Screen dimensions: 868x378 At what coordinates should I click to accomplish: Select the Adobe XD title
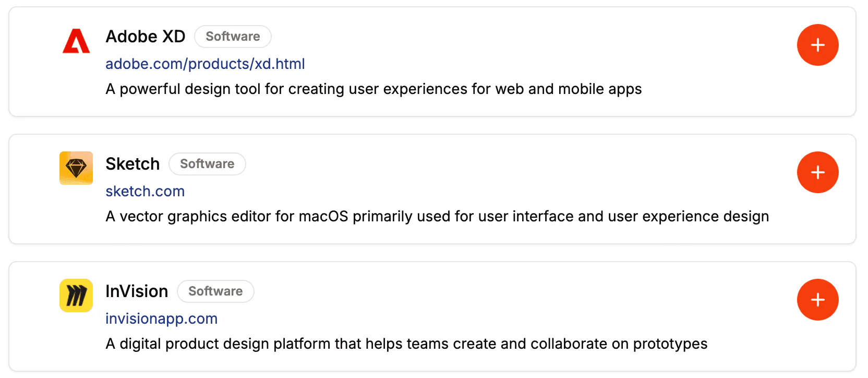pos(146,37)
